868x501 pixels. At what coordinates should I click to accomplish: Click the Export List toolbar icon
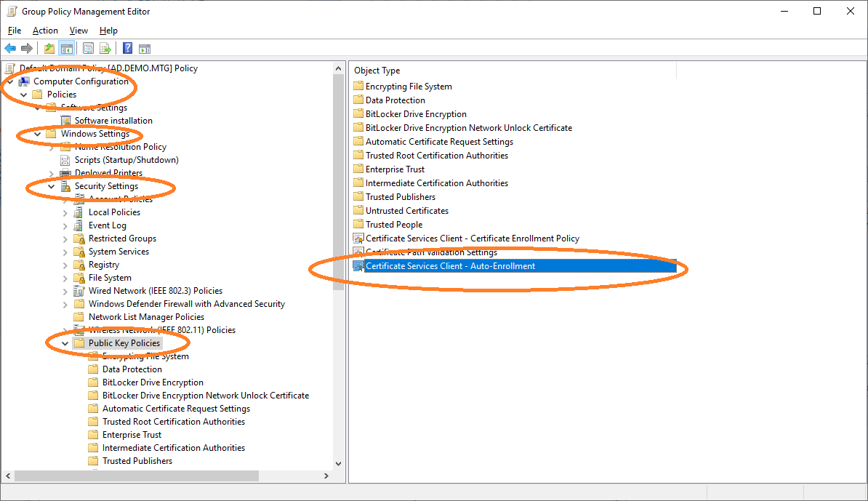(x=105, y=48)
